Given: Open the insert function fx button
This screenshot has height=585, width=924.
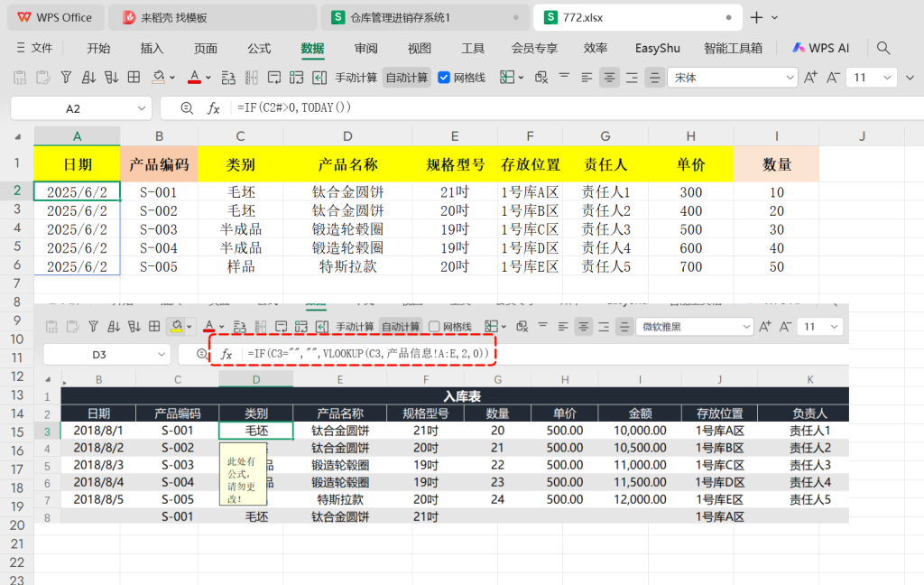Looking at the screenshot, I should (x=213, y=108).
